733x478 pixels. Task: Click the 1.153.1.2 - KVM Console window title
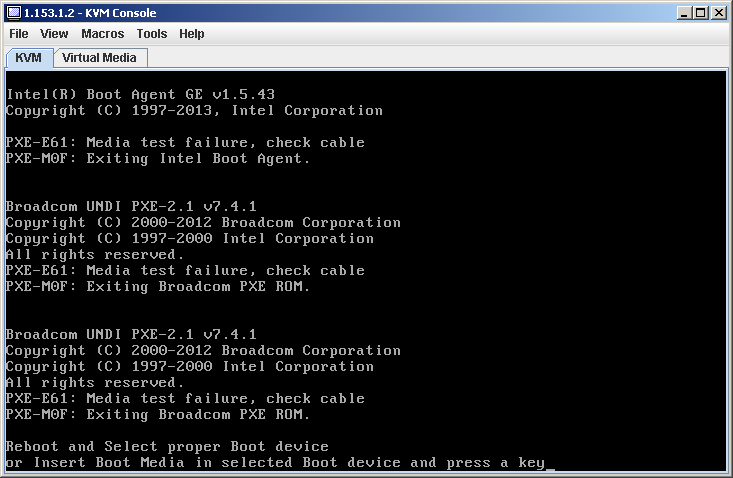click(90, 13)
